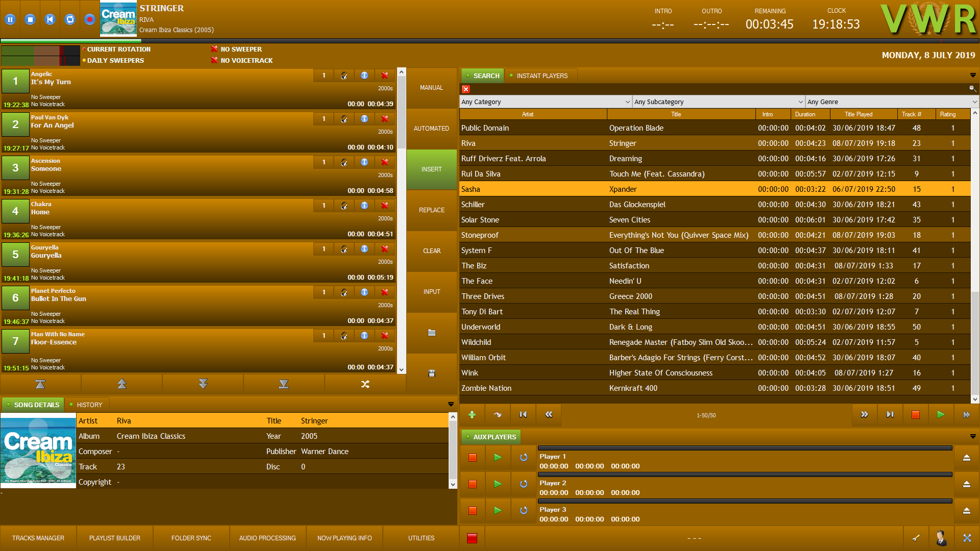Screen dimensions: 980x551
Task: Go to previous page of results
Action: click(549, 415)
